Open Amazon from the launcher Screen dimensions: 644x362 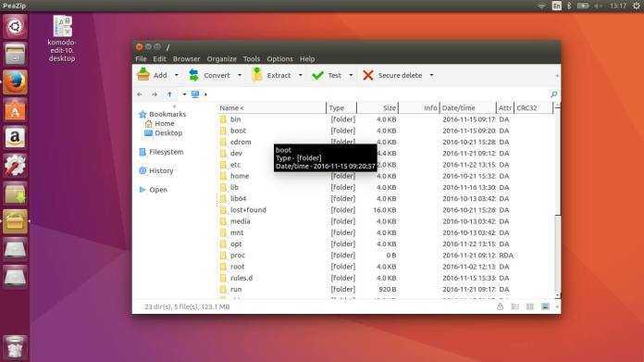(x=15, y=137)
